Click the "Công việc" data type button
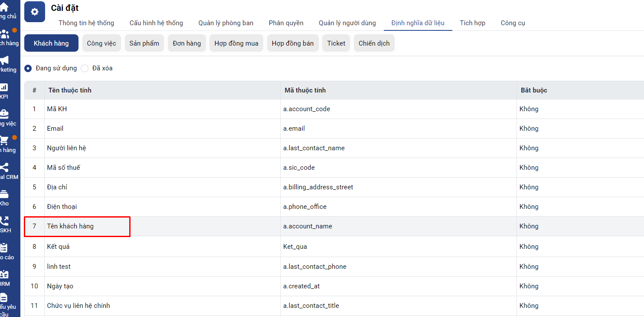This screenshot has width=644, height=317. tap(101, 43)
